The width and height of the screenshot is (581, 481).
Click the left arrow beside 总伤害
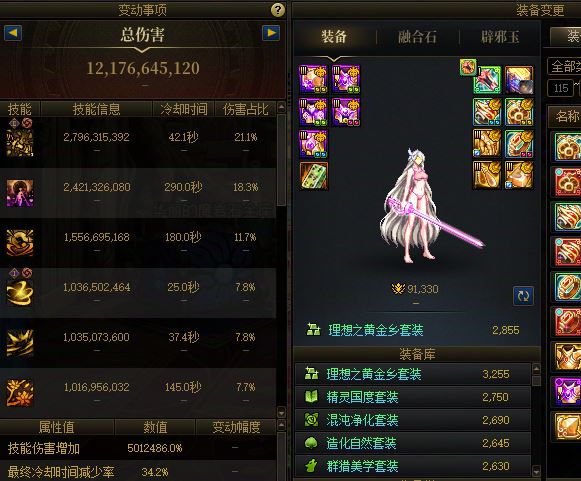coord(13,33)
